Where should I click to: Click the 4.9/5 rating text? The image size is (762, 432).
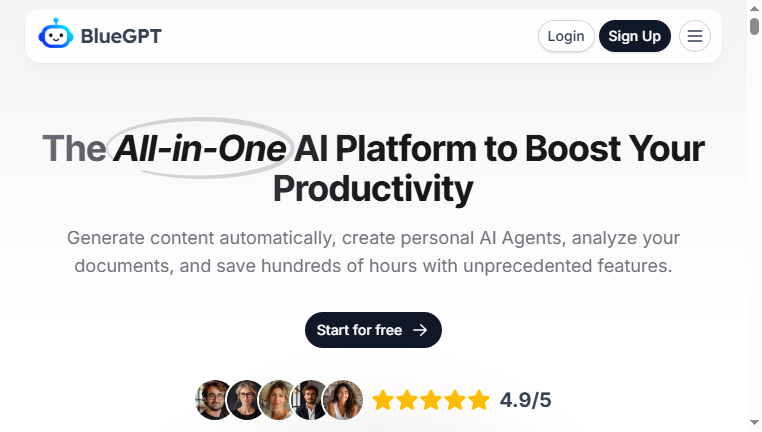click(x=525, y=400)
